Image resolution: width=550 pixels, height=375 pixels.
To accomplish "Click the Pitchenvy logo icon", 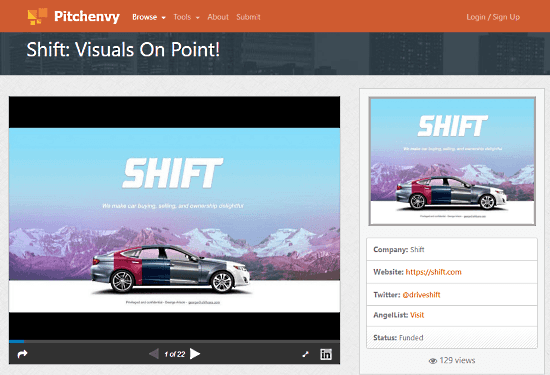I will pos(37,16).
